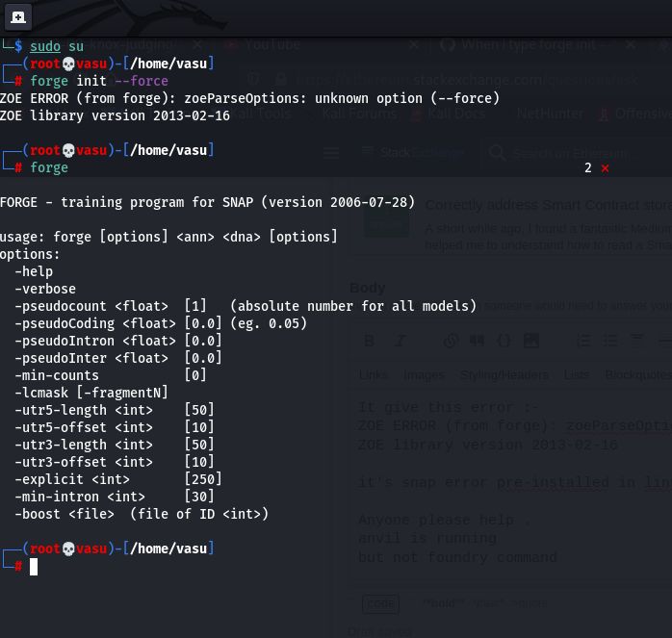Image resolution: width=672 pixels, height=638 pixels.
Task: Select the Images help tab in editor
Action: point(424,375)
